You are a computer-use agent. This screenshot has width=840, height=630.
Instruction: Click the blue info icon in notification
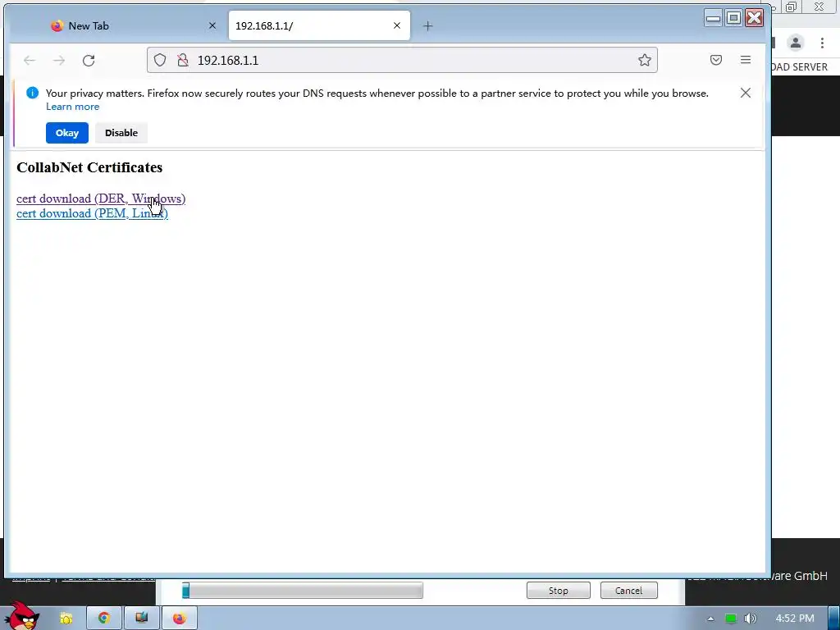click(32, 94)
